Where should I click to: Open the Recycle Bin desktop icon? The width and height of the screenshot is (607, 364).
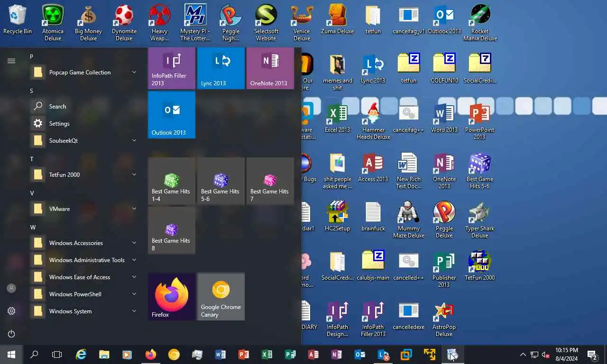18,20
